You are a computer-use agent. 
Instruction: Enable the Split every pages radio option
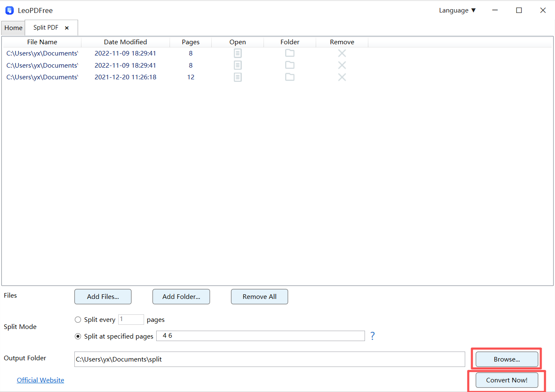coord(78,320)
